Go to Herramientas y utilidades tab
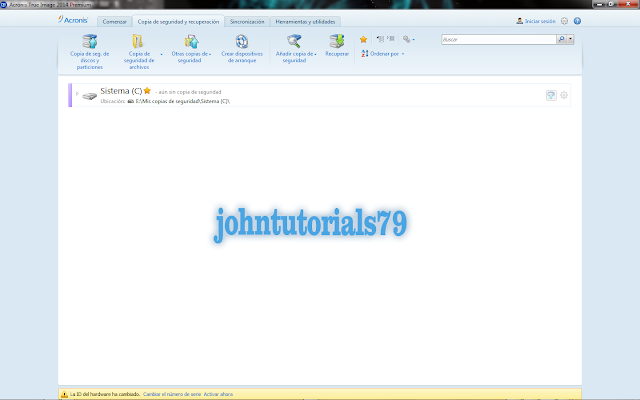The image size is (640, 400). click(305, 22)
